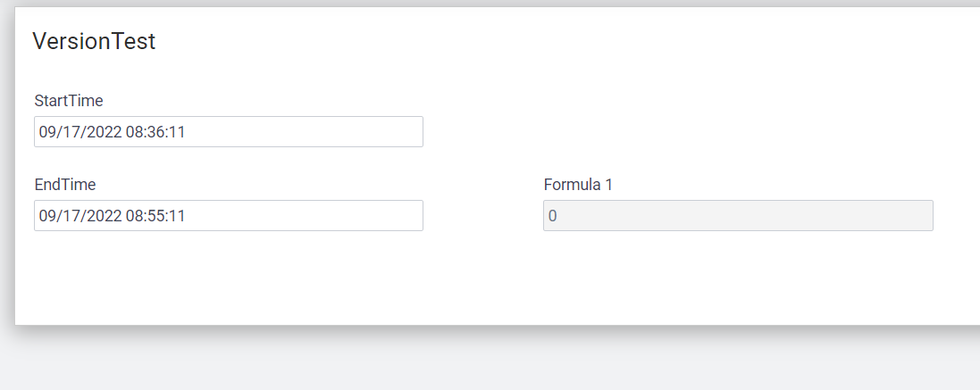Click the date 09/17/2022 in StartTime
Screen dimensions: 980x390
tap(80, 132)
